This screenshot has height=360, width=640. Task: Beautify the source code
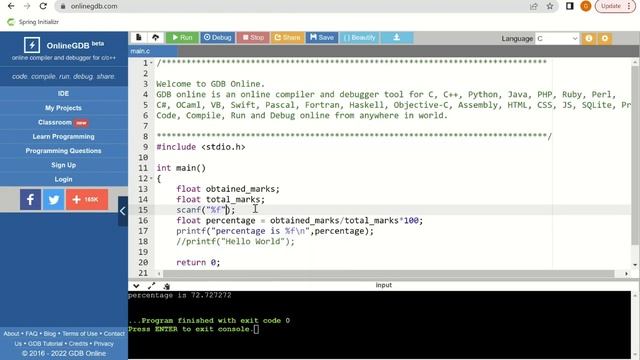tap(359, 38)
